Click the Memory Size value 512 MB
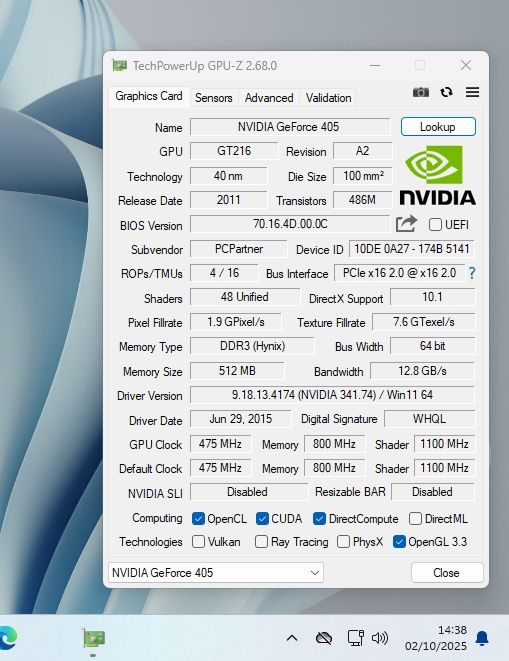 pyautogui.click(x=237, y=371)
